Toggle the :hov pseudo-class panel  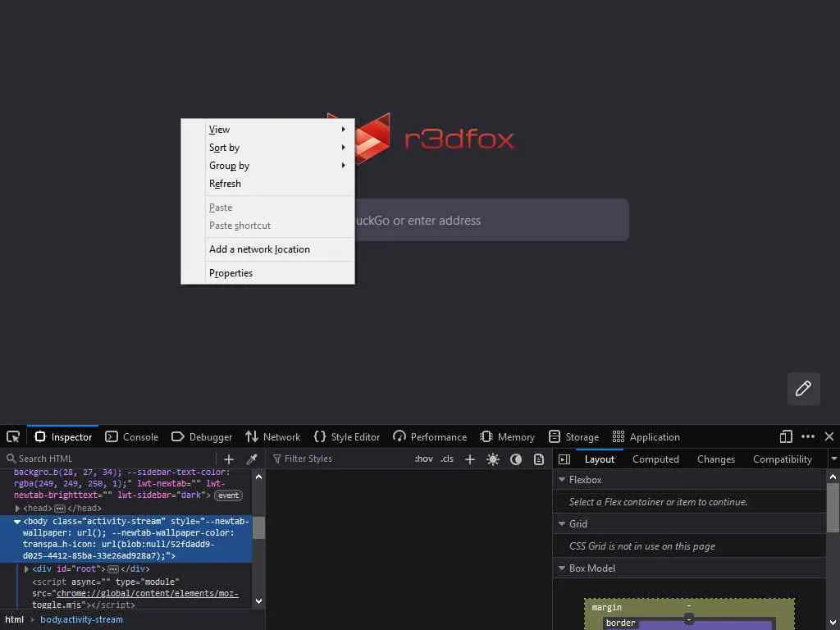coord(424,459)
